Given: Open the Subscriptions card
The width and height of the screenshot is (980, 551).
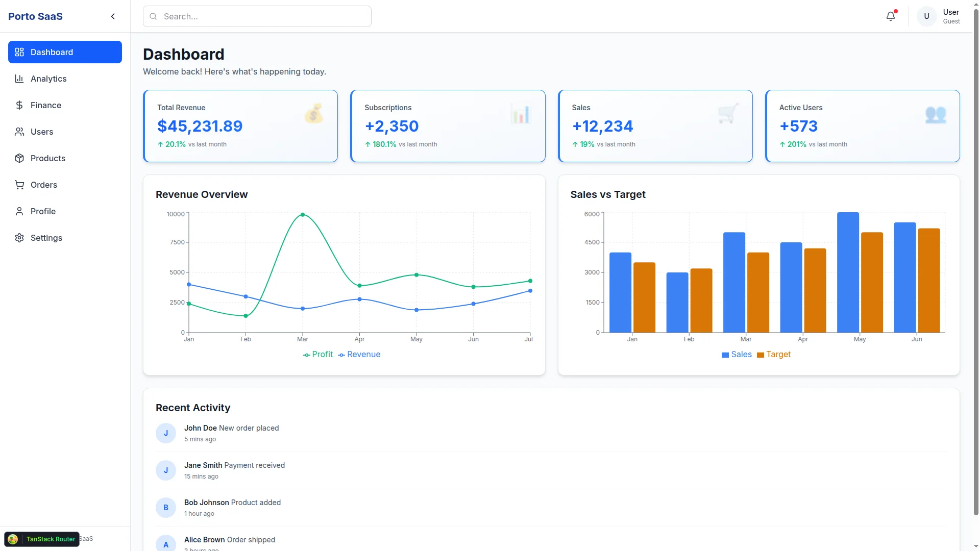Looking at the screenshot, I should pyautogui.click(x=448, y=126).
